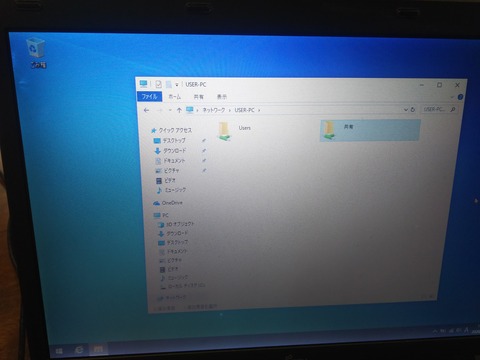
Task: Select クイック アクセス in the navigation pane
Action: coord(171,130)
